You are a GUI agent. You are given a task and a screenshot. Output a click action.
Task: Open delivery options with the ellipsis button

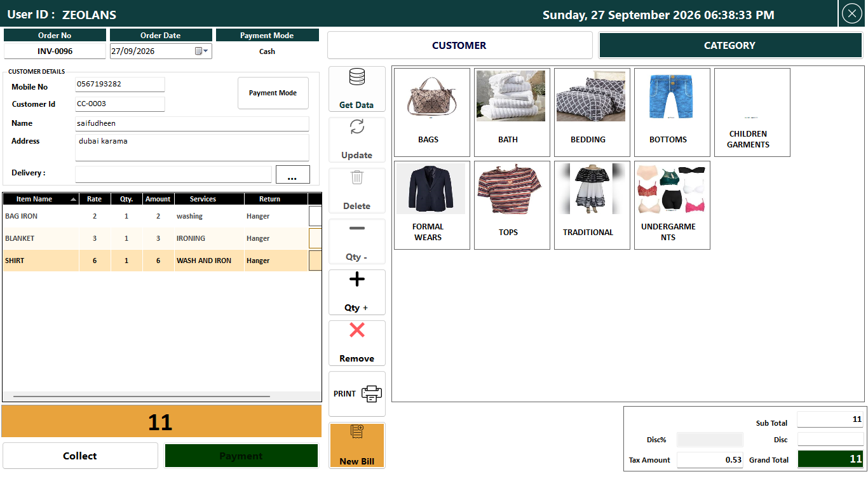click(x=293, y=175)
